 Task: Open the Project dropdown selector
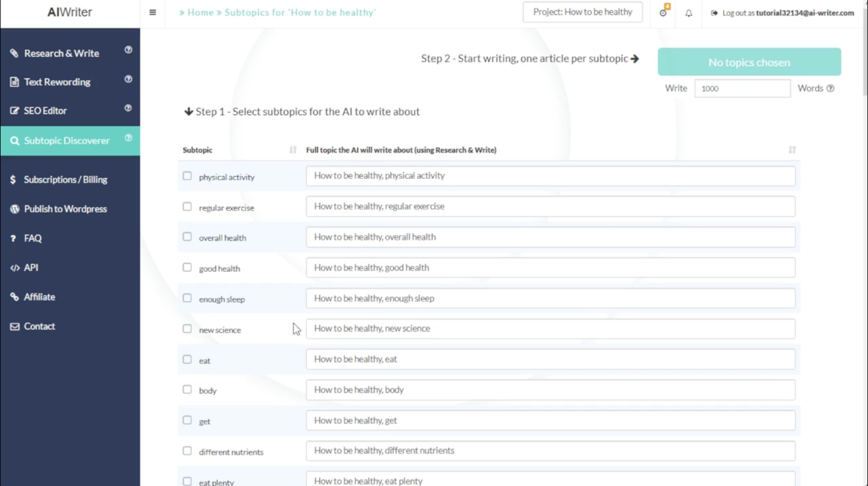(x=583, y=12)
